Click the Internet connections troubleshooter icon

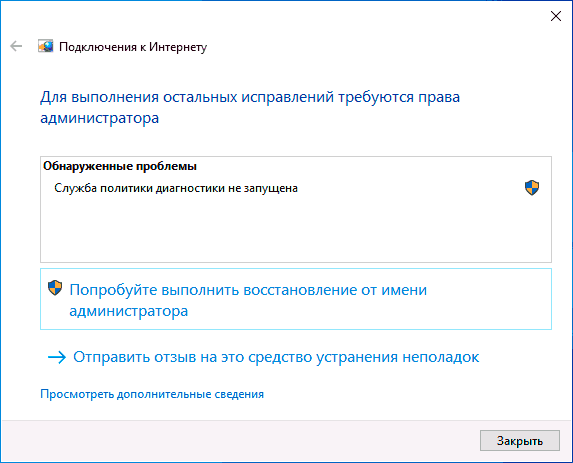click(46, 46)
